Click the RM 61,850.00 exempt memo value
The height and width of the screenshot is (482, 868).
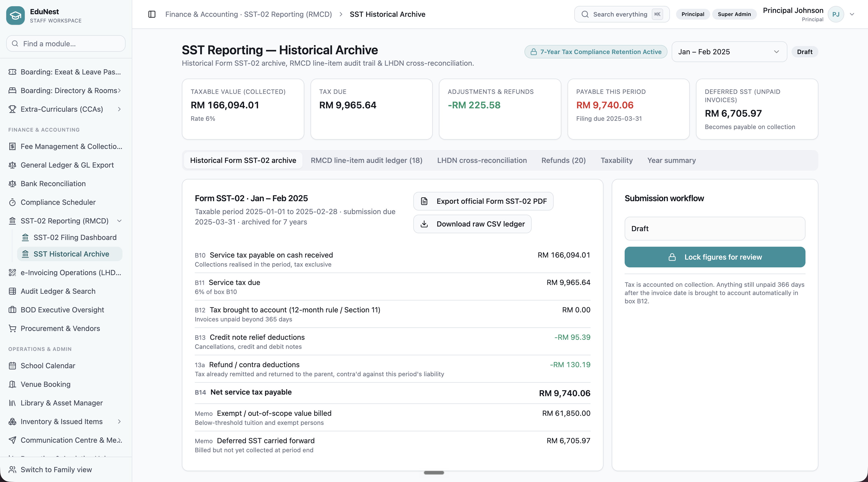(x=566, y=413)
